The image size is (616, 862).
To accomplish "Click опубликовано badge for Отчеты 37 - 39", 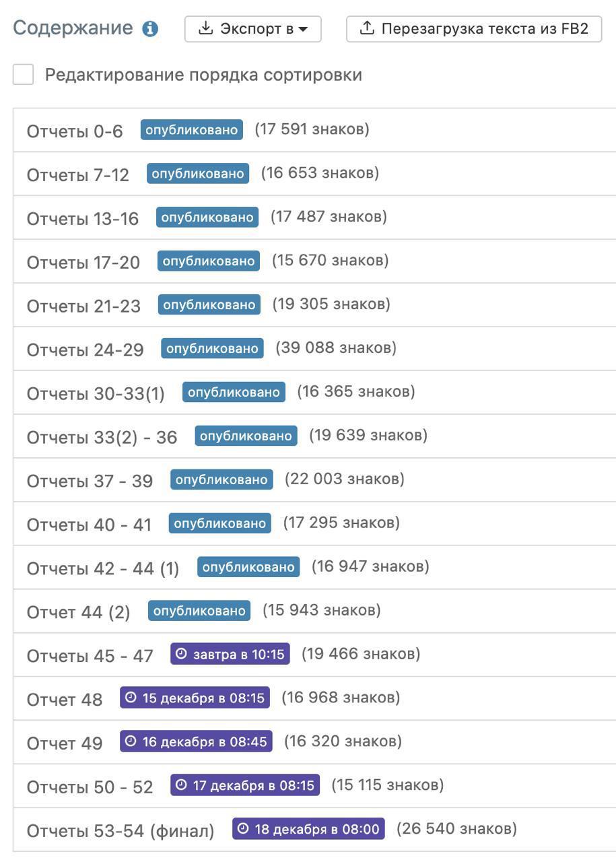I will (x=221, y=479).
